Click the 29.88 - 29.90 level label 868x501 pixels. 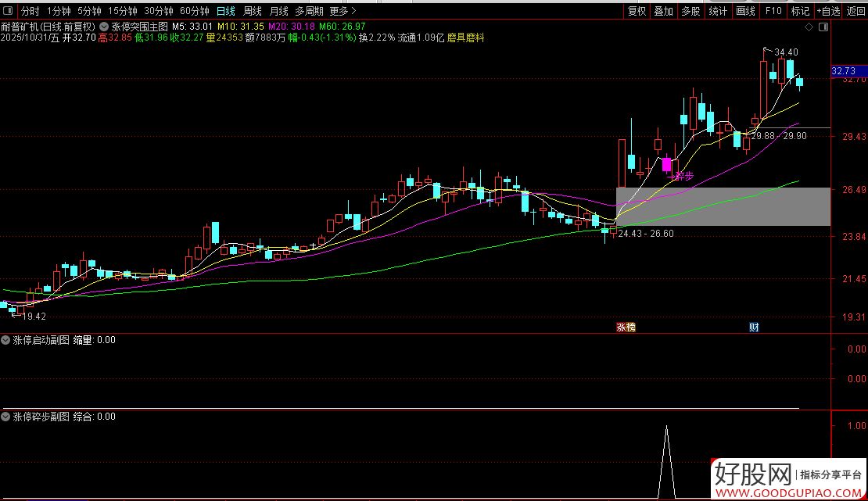(x=779, y=136)
